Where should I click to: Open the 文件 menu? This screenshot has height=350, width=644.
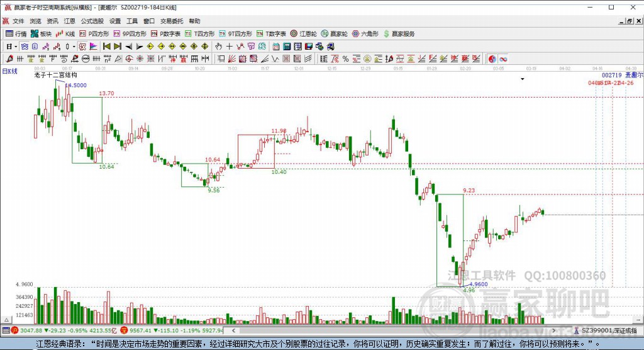tap(18, 21)
